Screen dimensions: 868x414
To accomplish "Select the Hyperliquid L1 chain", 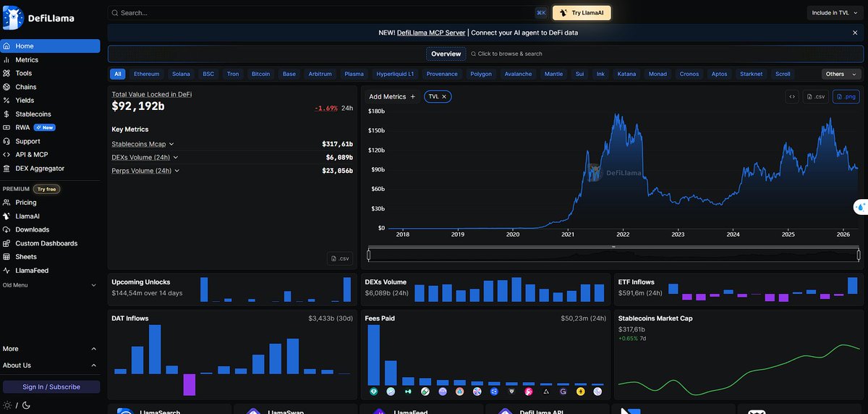I will 395,74.
